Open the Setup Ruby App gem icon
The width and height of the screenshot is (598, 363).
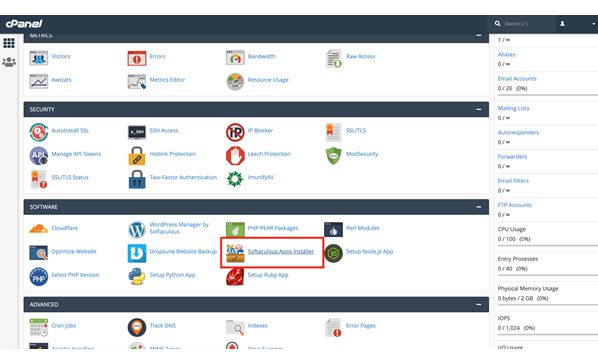tap(235, 276)
